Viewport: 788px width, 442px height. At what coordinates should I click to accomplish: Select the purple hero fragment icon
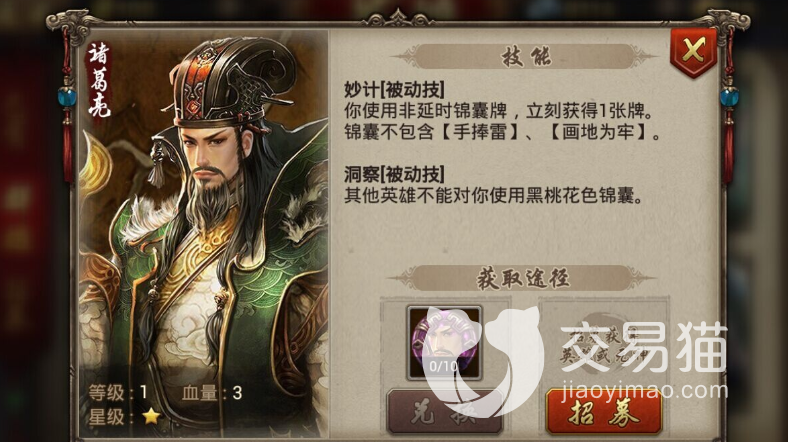pyautogui.click(x=444, y=344)
